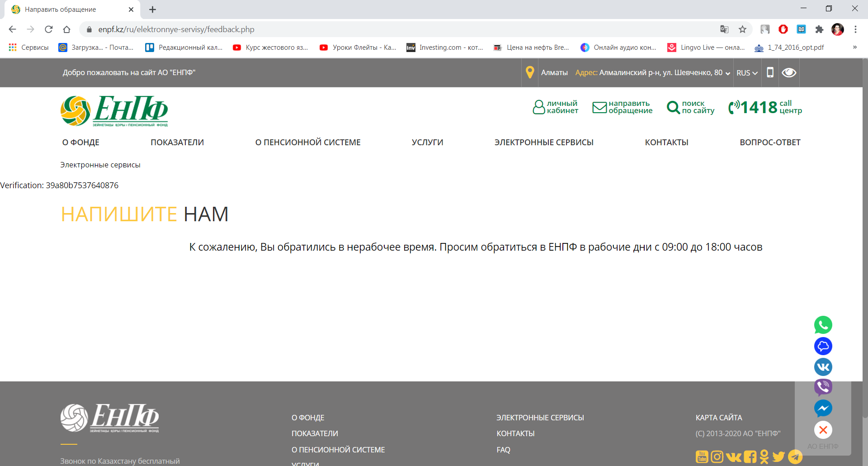Click поиск по сайту search link

(x=691, y=107)
